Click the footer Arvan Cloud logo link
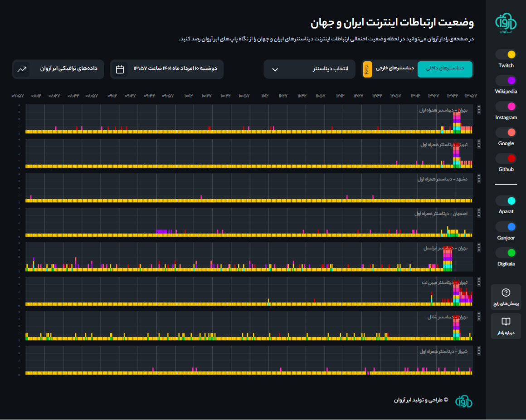 pos(463,401)
